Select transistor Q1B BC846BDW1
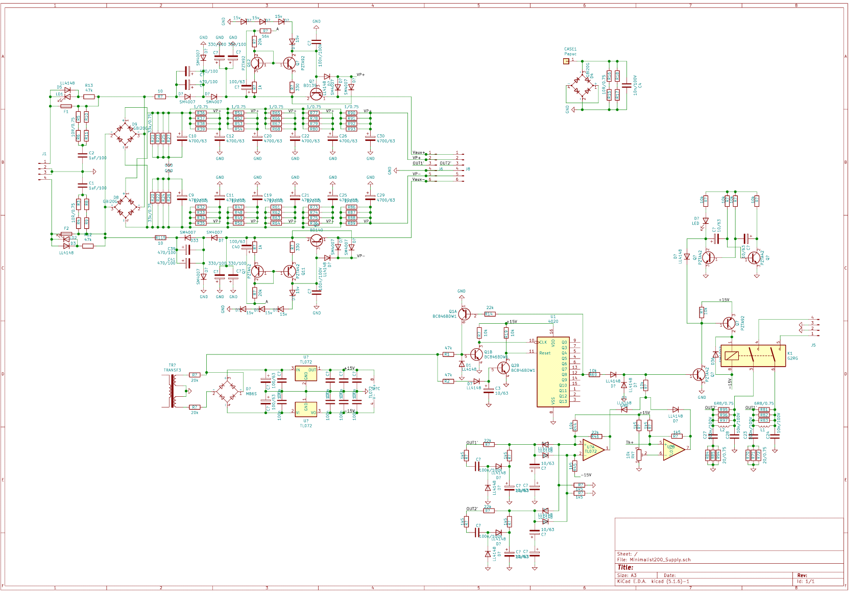 coord(476,354)
